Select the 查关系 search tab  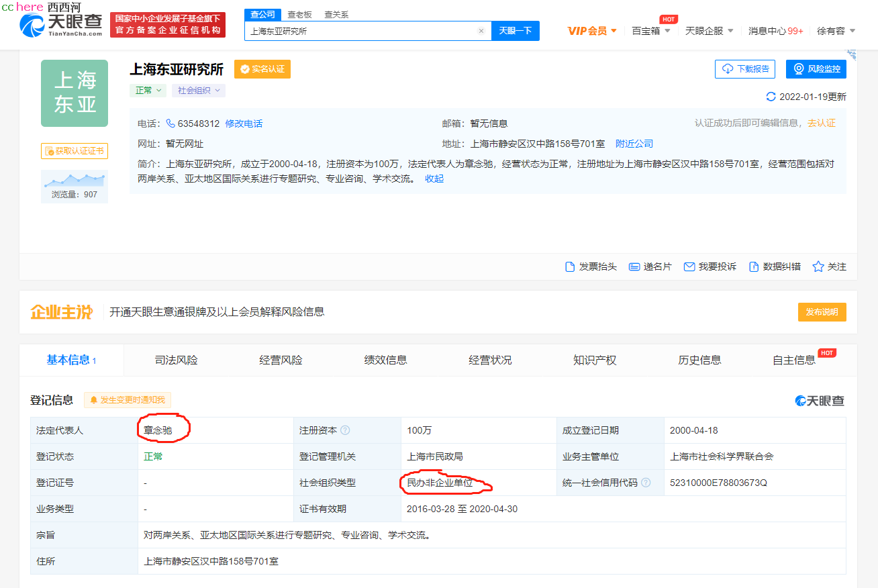(336, 15)
